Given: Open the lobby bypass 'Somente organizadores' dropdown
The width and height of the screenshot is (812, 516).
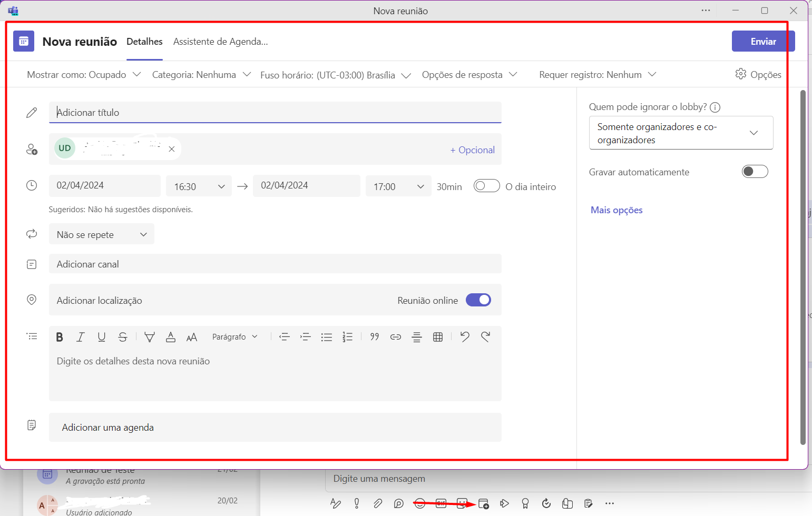Looking at the screenshot, I should coord(681,133).
